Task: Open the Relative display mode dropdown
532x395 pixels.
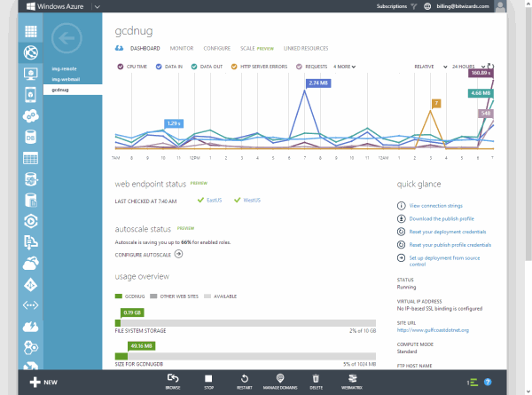Action: pyautogui.click(x=431, y=67)
